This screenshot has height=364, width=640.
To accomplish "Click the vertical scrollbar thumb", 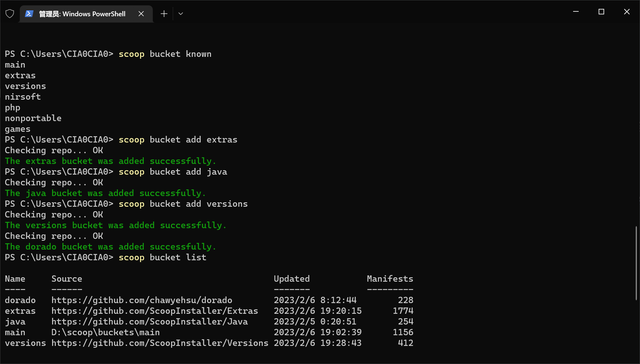I will [636, 263].
